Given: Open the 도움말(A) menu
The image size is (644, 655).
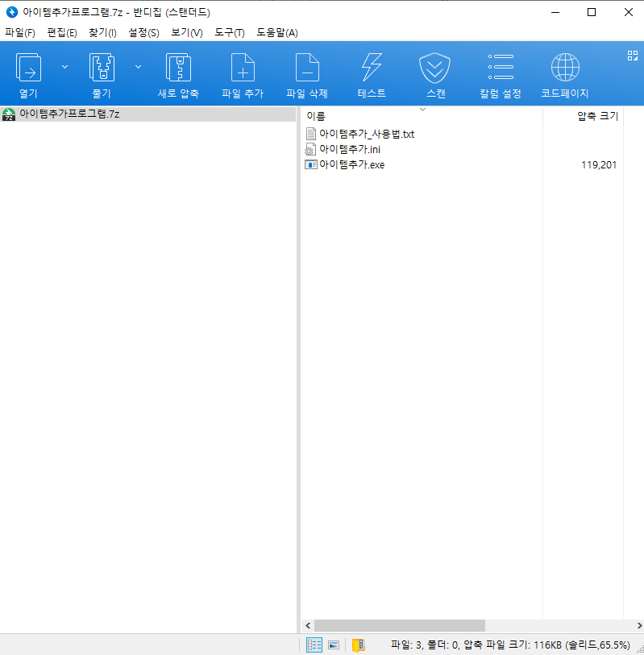Looking at the screenshot, I should coord(277,33).
